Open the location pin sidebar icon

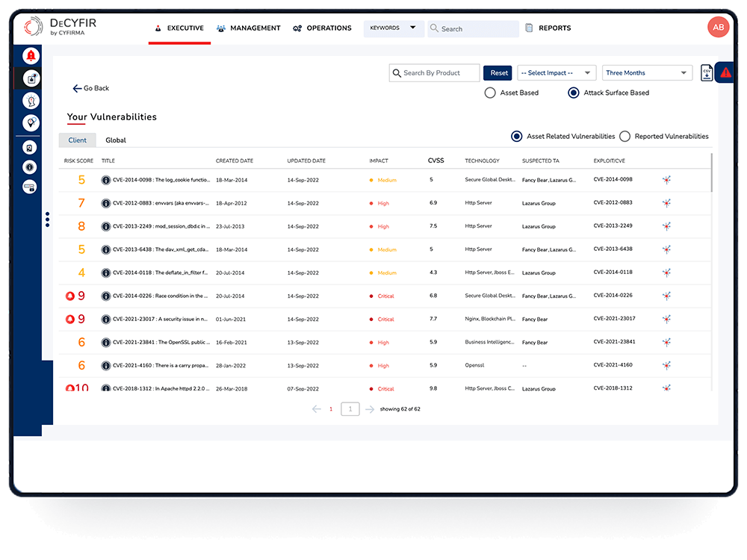click(x=31, y=123)
